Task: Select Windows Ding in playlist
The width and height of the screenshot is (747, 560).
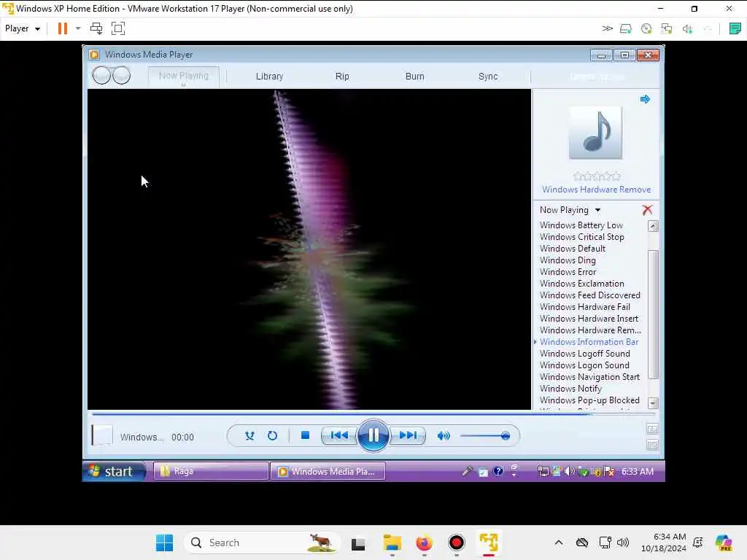Action: point(568,260)
